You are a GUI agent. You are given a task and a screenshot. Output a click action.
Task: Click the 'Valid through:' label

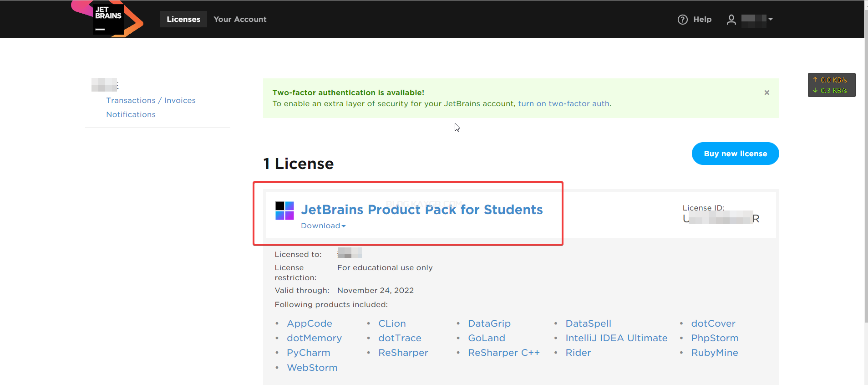(x=302, y=290)
